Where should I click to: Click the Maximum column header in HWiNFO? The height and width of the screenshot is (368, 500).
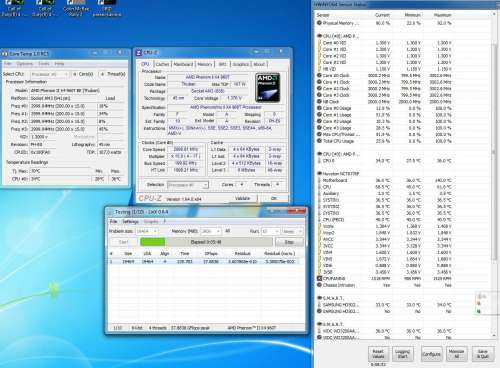(442, 15)
